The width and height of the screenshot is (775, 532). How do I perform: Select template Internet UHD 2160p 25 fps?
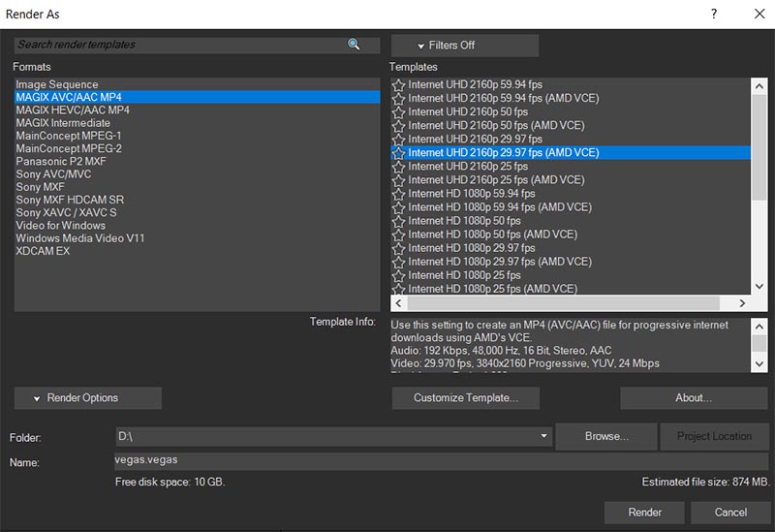point(571,167)
